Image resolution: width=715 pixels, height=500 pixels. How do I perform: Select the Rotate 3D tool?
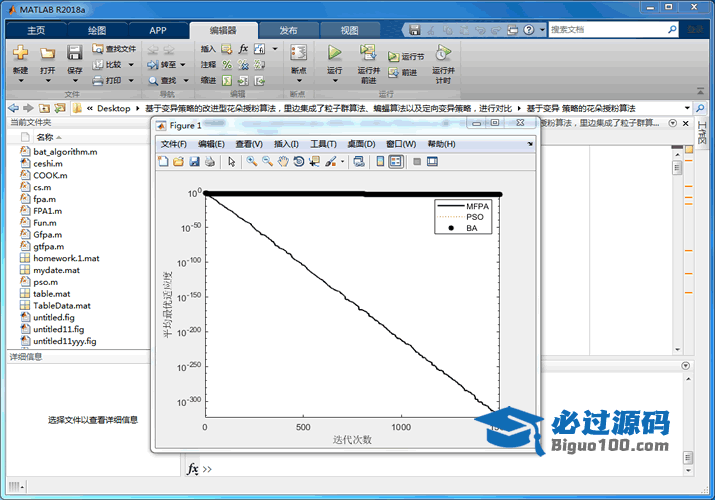click(299, 161)
